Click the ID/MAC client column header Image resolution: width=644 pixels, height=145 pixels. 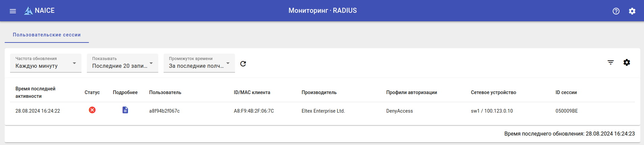click(x=252, y=92)
